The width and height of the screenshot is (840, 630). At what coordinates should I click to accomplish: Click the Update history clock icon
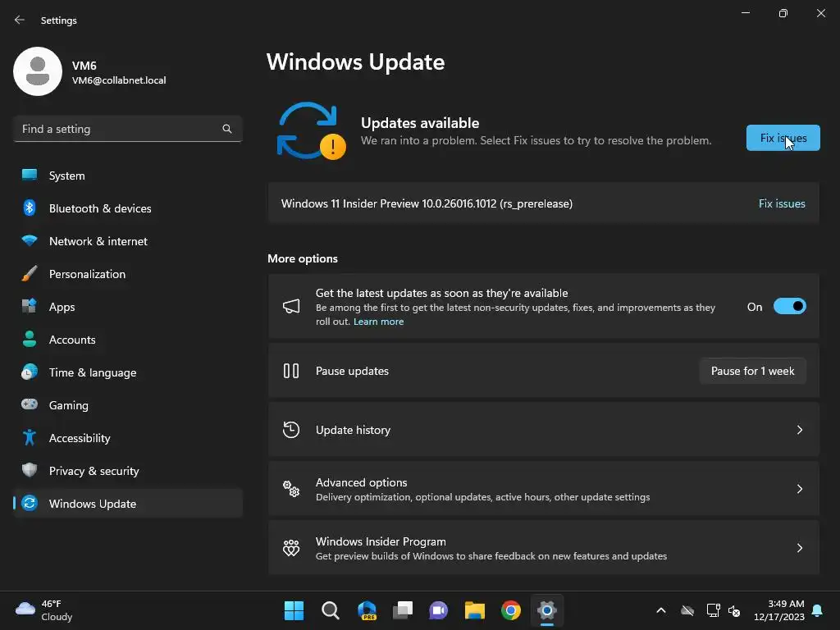tap(291, 430)
